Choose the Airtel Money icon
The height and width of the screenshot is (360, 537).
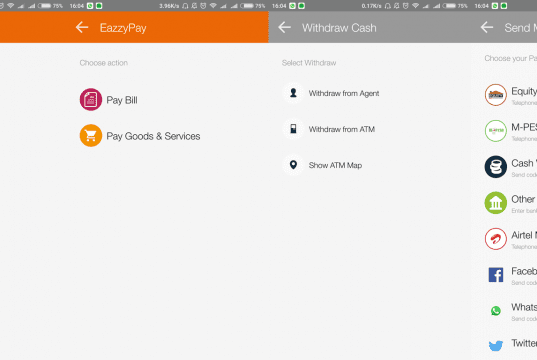(x=496, y=239)
